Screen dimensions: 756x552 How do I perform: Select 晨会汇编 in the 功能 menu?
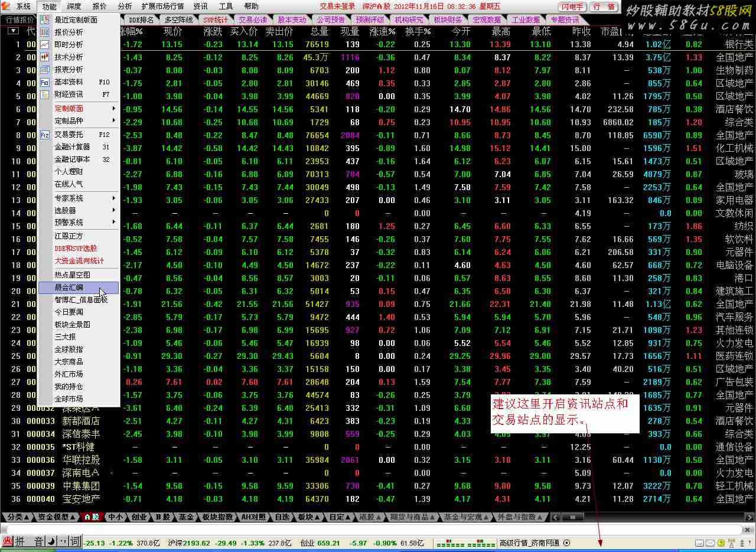coord(79,288)
